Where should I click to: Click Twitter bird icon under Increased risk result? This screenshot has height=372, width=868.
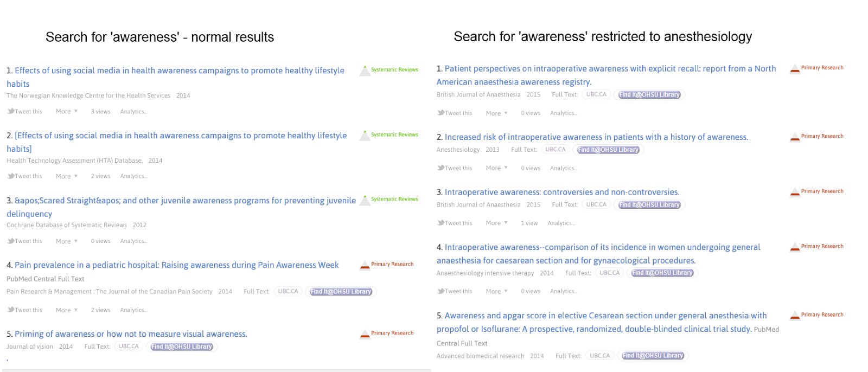point(441,168)
